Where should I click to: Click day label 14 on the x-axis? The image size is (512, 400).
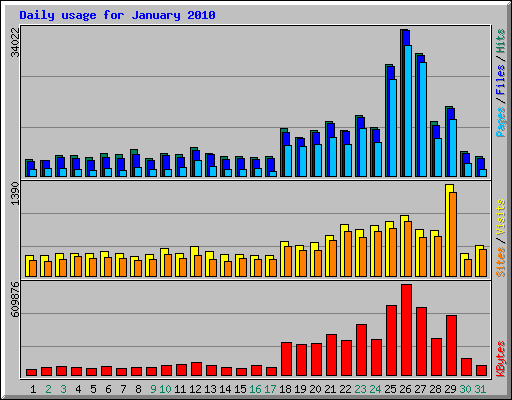coord(225,389)
